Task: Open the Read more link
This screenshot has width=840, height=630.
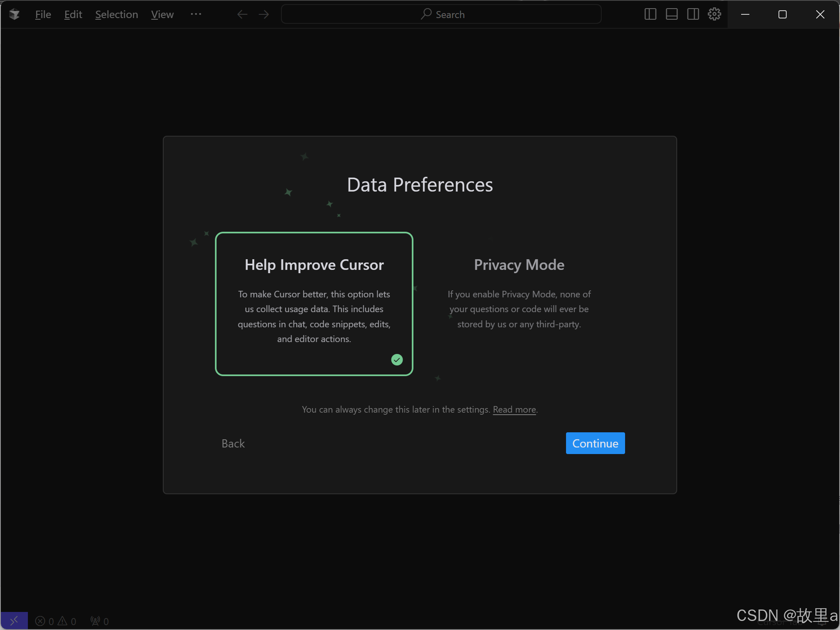Action: (x=514, y=409)
